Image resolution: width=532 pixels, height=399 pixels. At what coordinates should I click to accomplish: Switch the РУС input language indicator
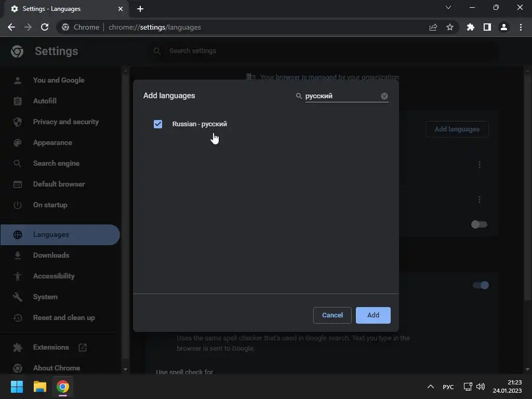(448, 387)
